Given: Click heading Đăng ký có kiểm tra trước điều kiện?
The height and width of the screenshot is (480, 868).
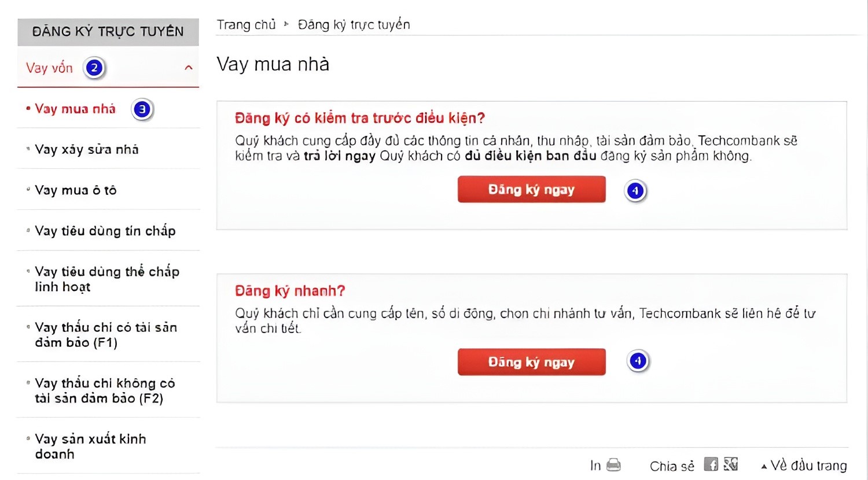Looking at the screenshot, I should [x=360, y=119].
